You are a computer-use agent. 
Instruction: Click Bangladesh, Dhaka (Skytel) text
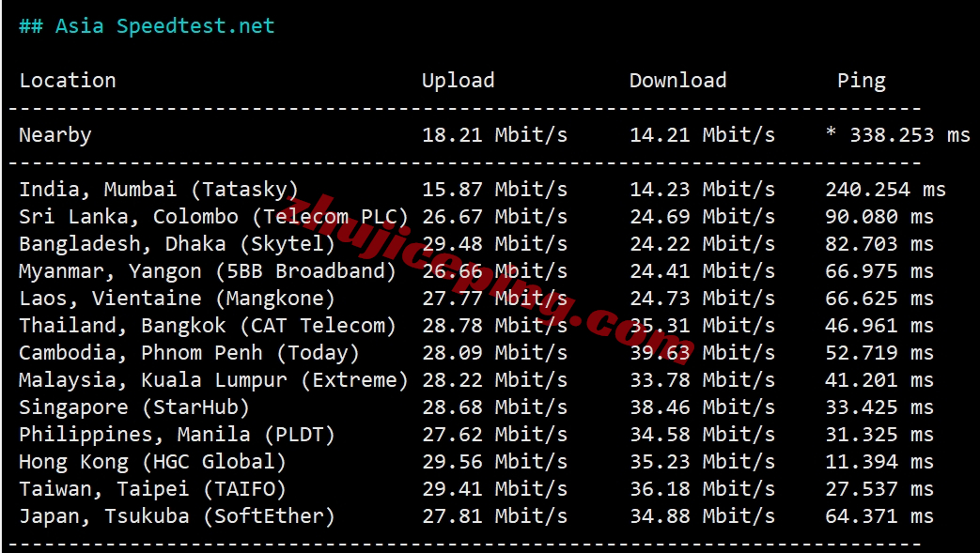(177, 244)
